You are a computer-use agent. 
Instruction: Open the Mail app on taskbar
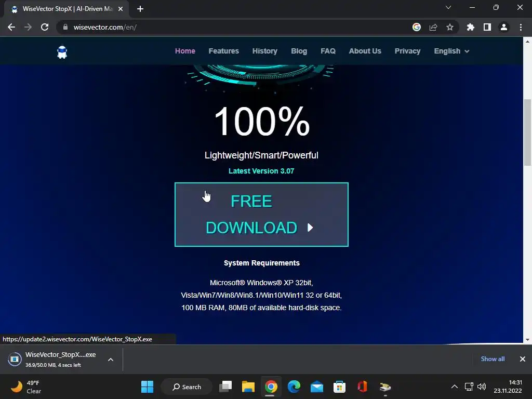point(316,387)
